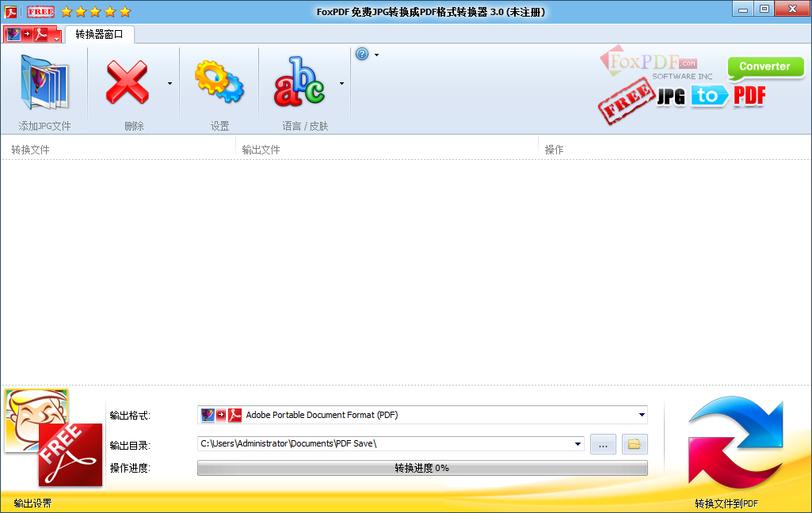Click the 输出格式 label
812x513 pixels.
click(130, 415)
